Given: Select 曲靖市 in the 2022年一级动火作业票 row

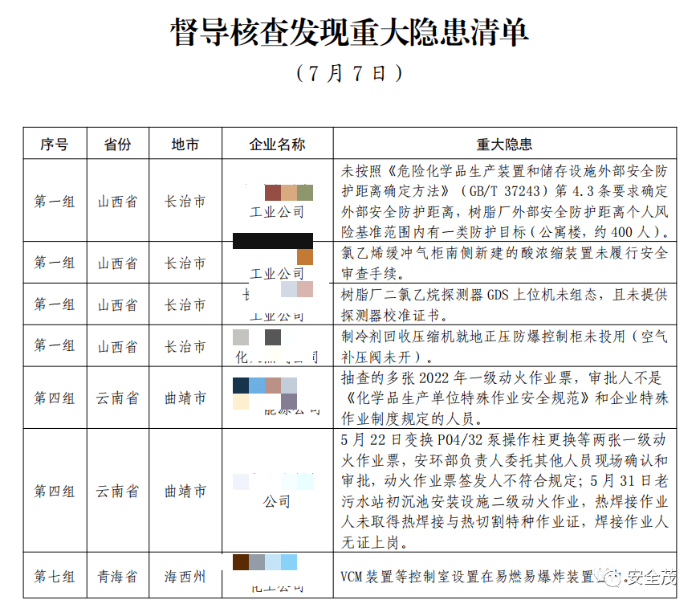Looking at the screenshot, I should coord(185,398).
